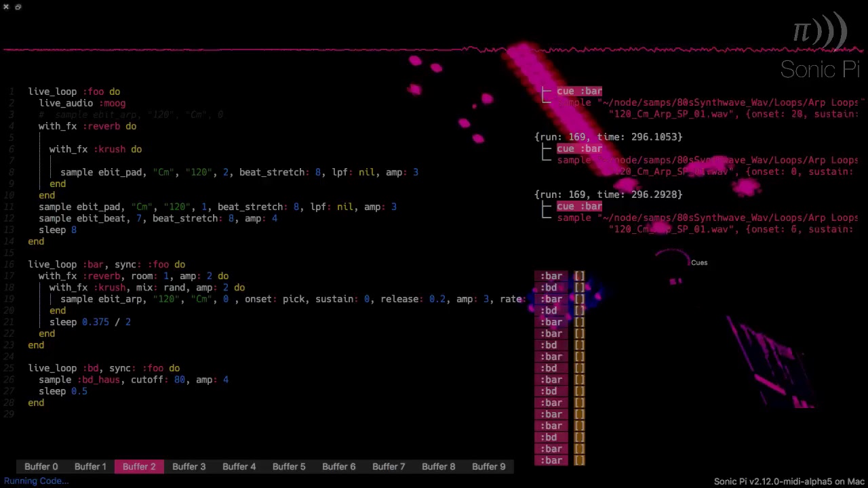This screenshot has width=868, height=488.
Task: Select the highlighted Buffer 2 tab
Action: click(139, 466)
